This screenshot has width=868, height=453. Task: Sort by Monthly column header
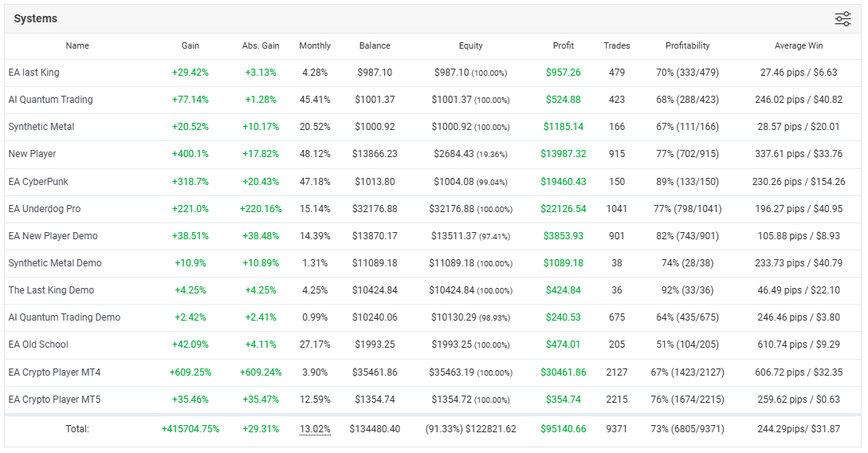click(x=315, y=46)
